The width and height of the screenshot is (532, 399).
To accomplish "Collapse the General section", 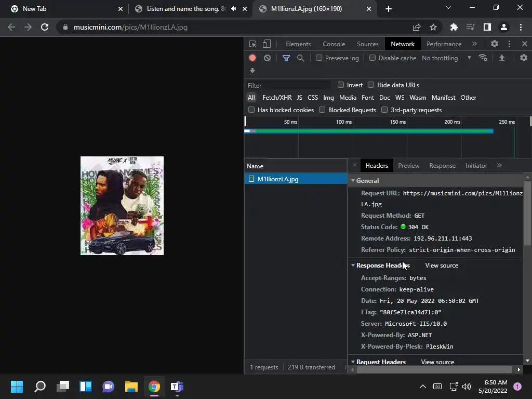I will (x=353, y=180).
